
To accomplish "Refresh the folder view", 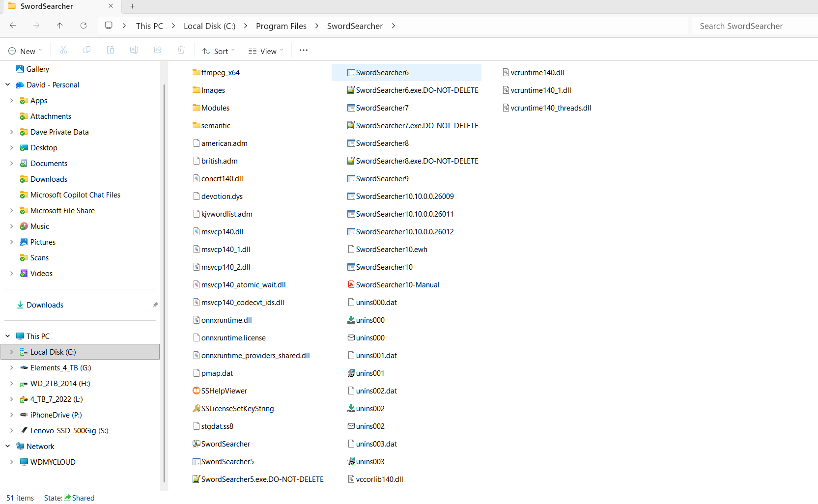I will [x=84, y=26].
